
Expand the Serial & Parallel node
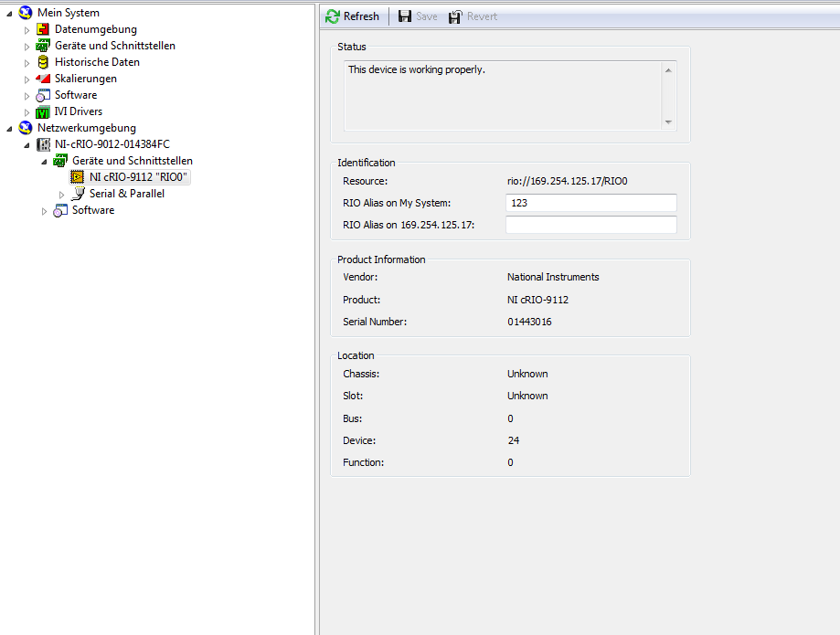click(61, 195)
